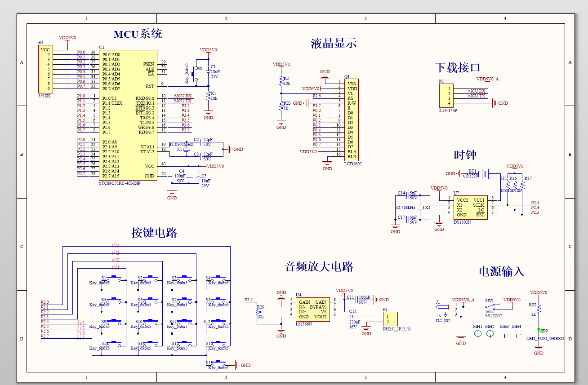Select capacitor C3 22pF
Image resolution: width=588 pixels, height=385 pixels.
point(201,156)
